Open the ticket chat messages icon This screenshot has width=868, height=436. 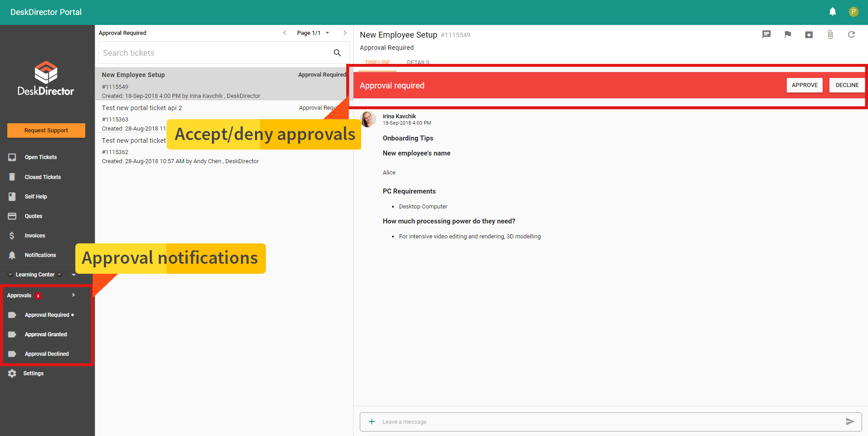[766, 34]
